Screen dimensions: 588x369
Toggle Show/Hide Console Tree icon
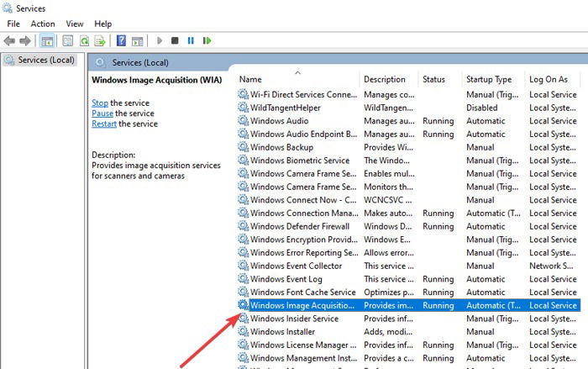point(47,40)
